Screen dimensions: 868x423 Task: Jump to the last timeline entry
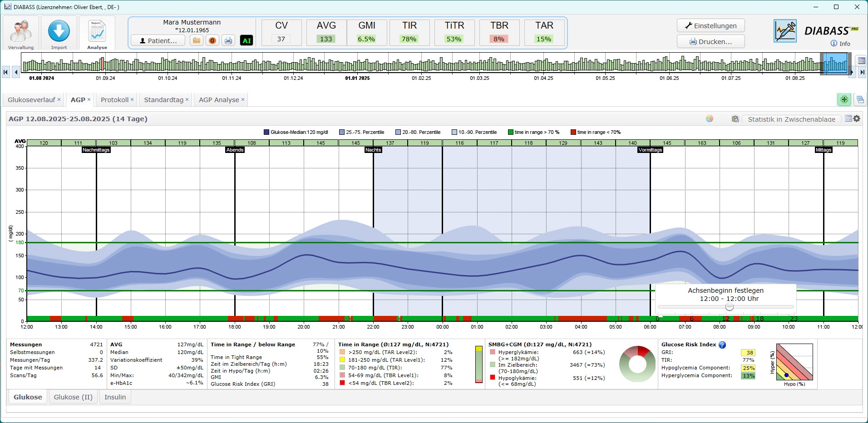pos(862,72)
